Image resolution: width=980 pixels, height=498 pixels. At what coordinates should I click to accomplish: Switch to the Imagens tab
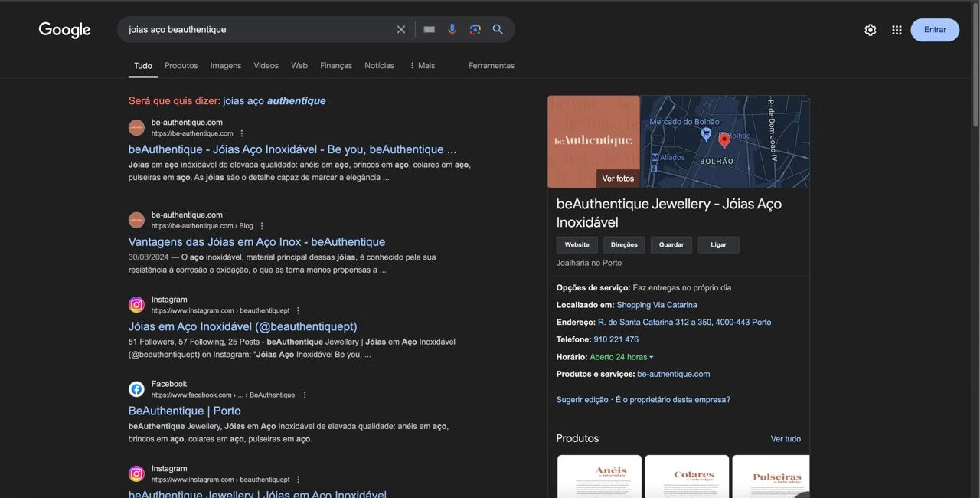(x=225, y=66)
